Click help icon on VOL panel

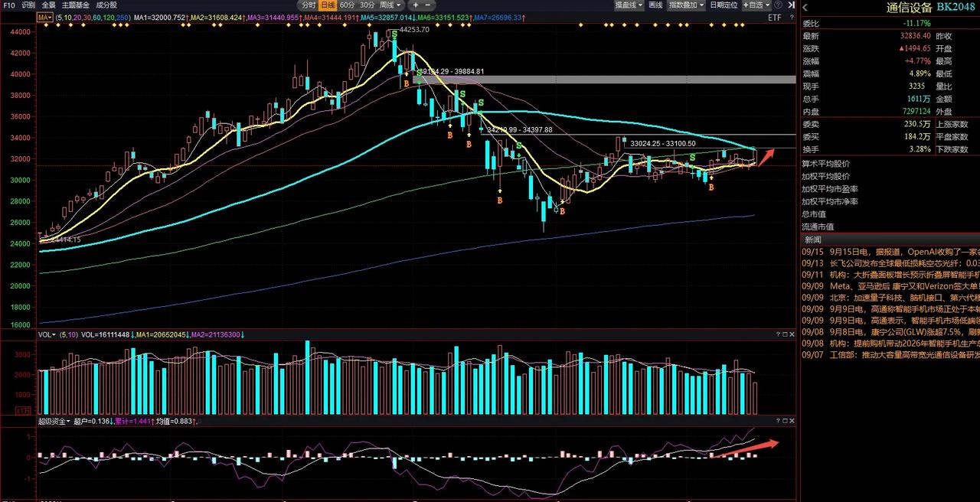tap(777, 334)
